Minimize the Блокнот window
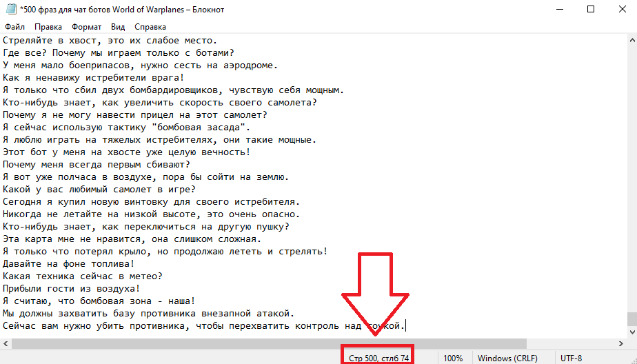Image resolution: width=637 pixels, height=364 pixels. [560, 9]
